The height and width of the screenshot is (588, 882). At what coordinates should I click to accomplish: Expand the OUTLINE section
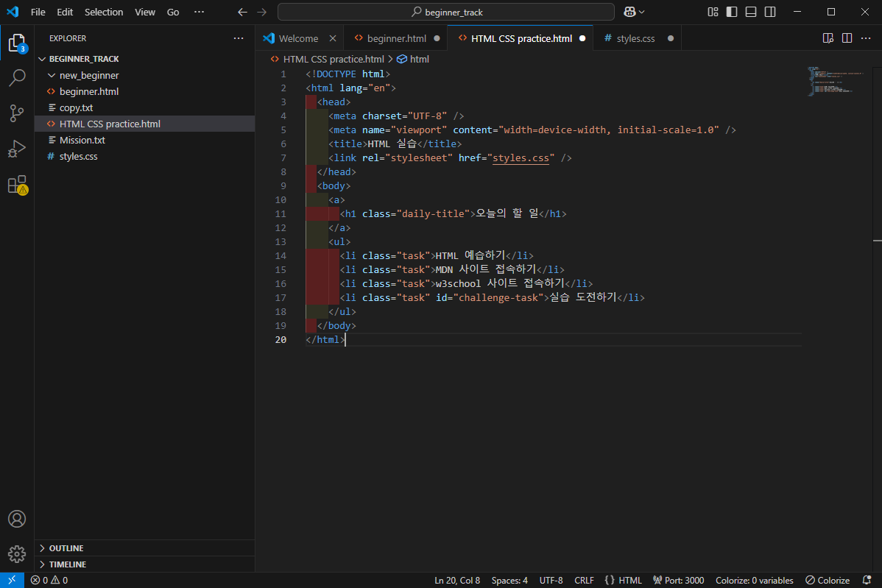click(66, 548)
